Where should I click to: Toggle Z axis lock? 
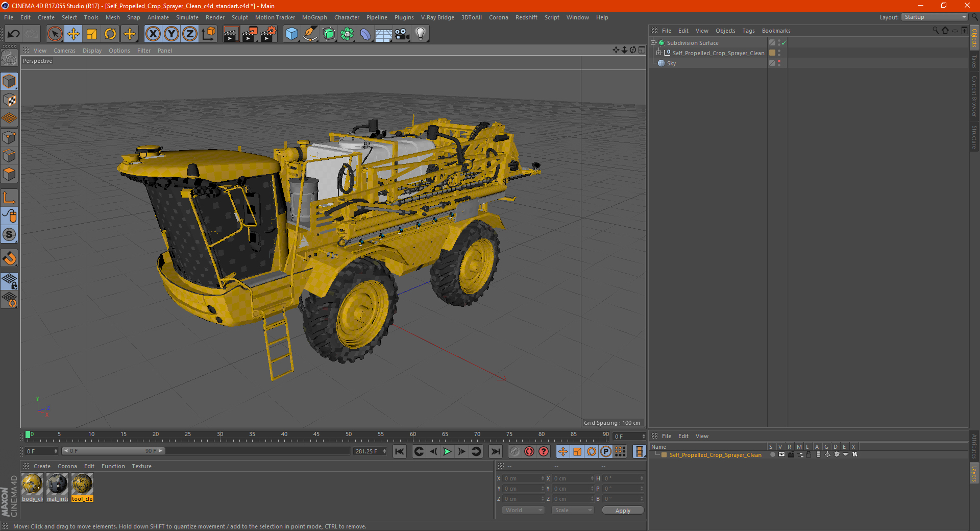tap(190, 34)
